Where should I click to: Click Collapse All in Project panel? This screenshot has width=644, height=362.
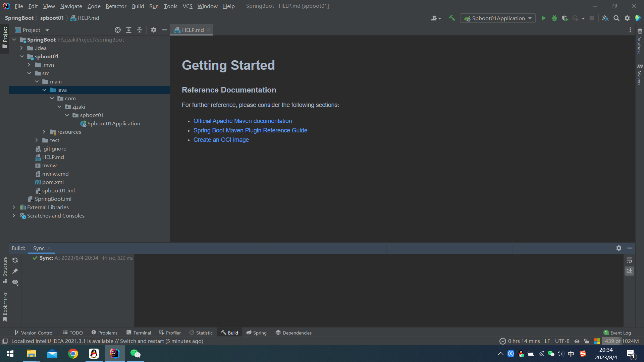[x=140, y=30]
